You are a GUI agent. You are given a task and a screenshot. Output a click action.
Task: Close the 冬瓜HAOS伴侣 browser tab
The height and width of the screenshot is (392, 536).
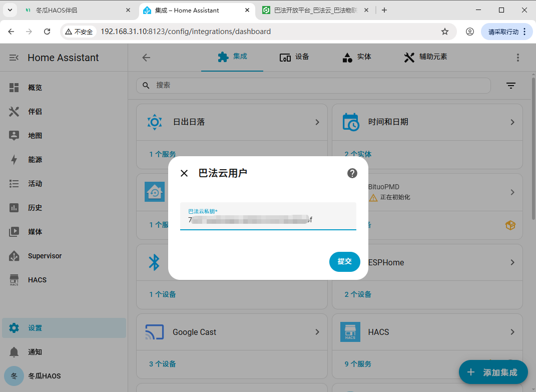[128, 10]
